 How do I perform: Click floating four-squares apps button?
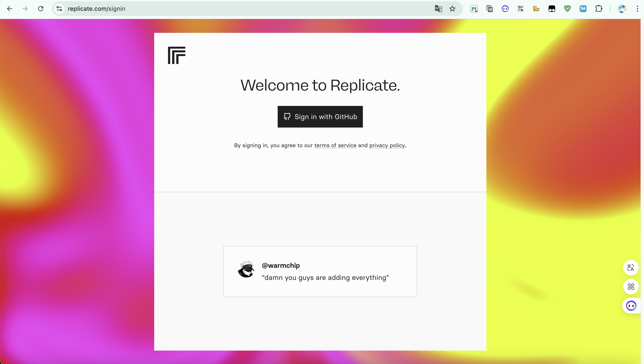[x=631, y=286]
